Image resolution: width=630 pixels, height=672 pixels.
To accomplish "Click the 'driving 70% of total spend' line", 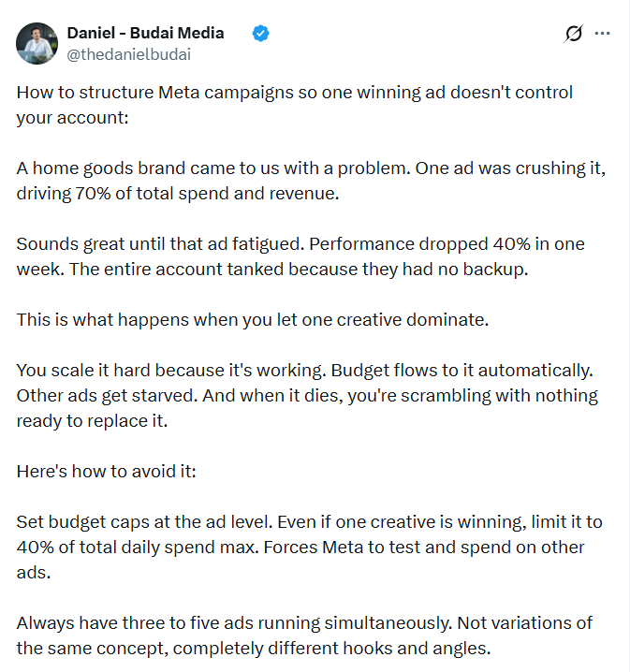I will point(178,194).
